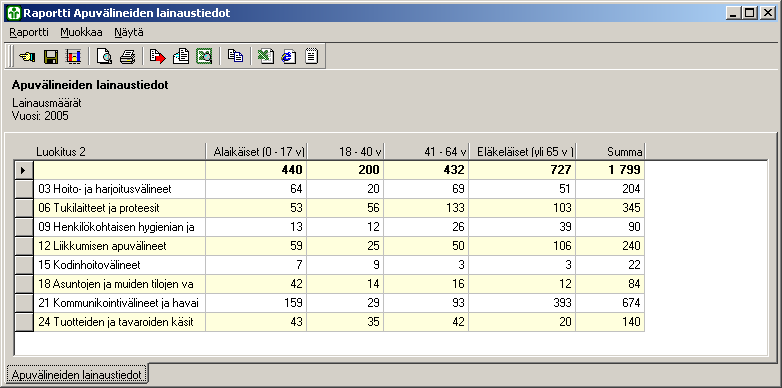Click Summa cell 22 for Kodinhoitovälineet
Viewport: 782px width, 388px height.
(610, 265)
